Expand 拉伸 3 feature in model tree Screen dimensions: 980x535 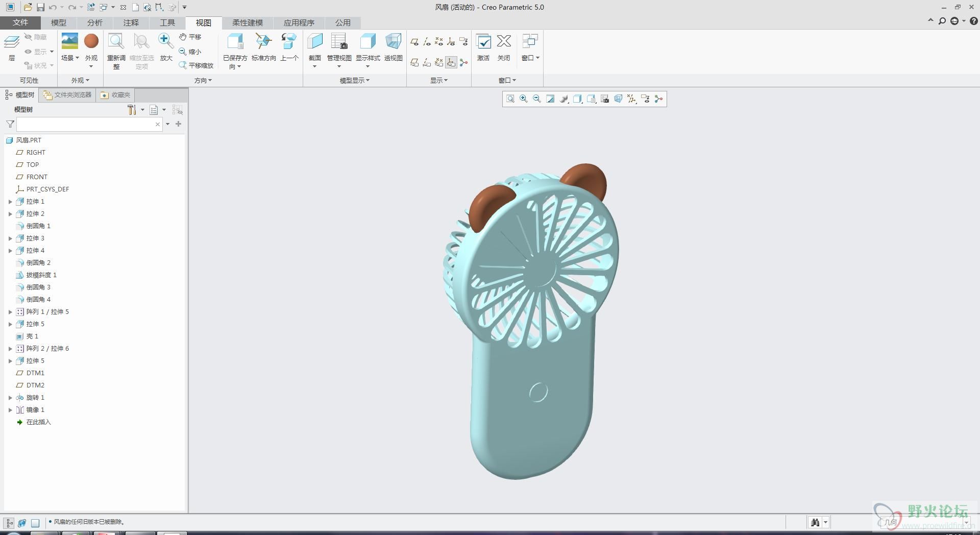pyautogui.click(x=10, y=238)
